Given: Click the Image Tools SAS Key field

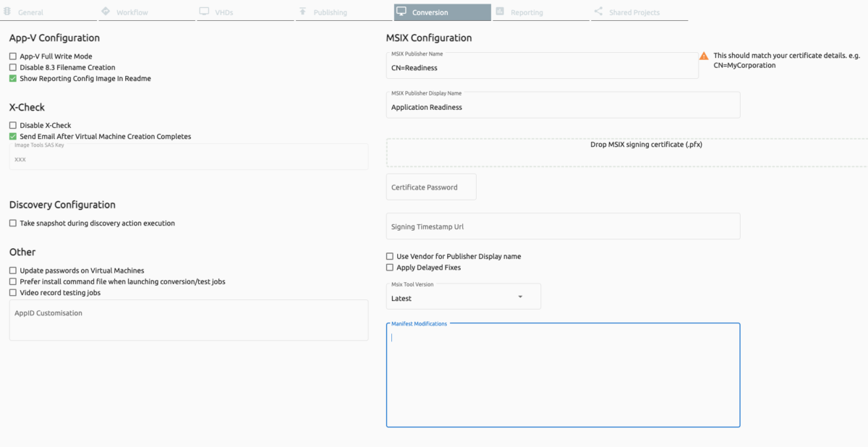Looking at the screenshot, I should point(189,157).
